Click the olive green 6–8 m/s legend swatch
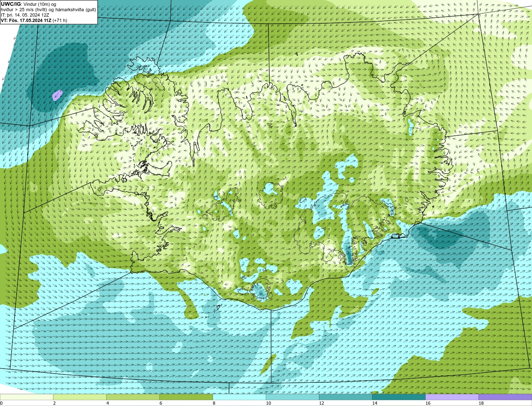Viewport: 532px width, 406px height. (186, 397)
